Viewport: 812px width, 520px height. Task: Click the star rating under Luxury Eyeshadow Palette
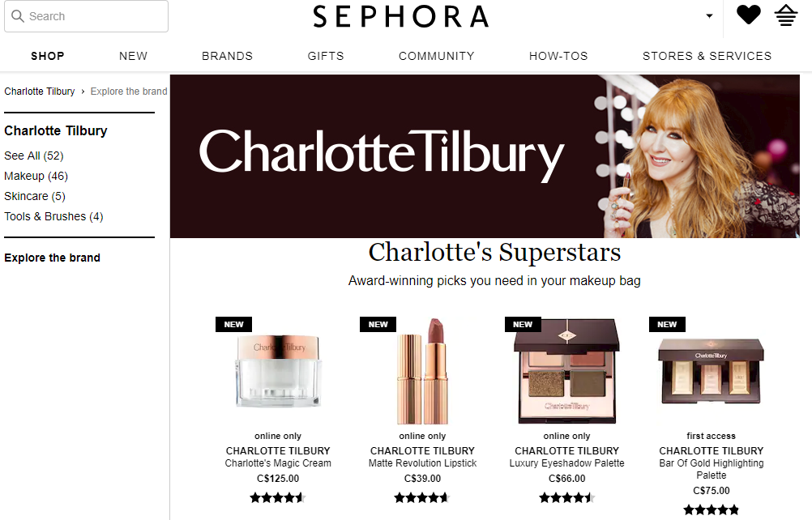click(x=566, y=498)
